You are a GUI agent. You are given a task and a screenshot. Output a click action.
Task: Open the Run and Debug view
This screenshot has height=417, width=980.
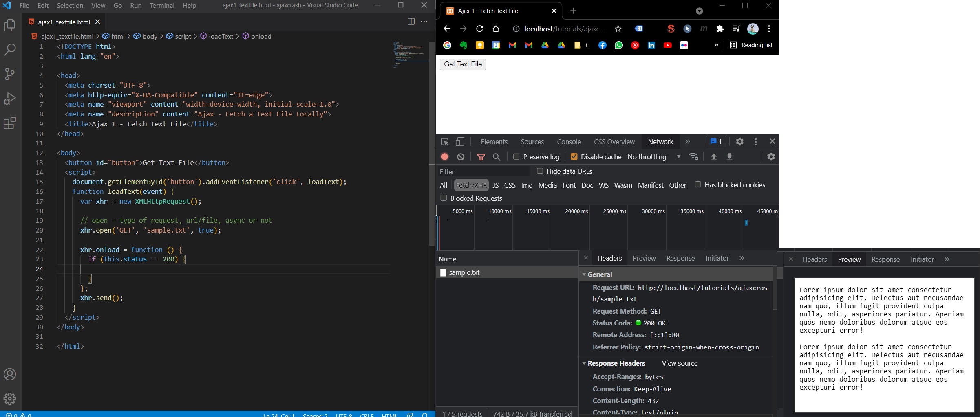pos(10,99)
